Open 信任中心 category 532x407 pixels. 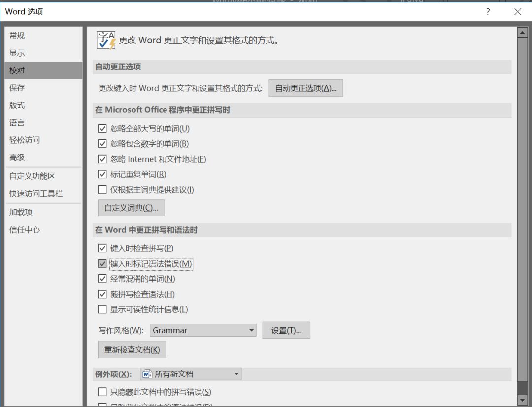click(43, 230)
